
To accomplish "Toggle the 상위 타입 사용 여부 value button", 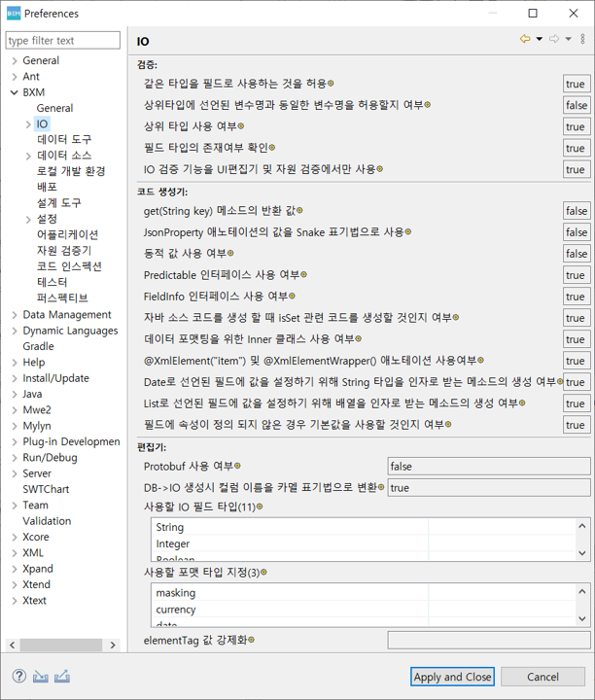I will pyautogui.click(x=576, y=127).
